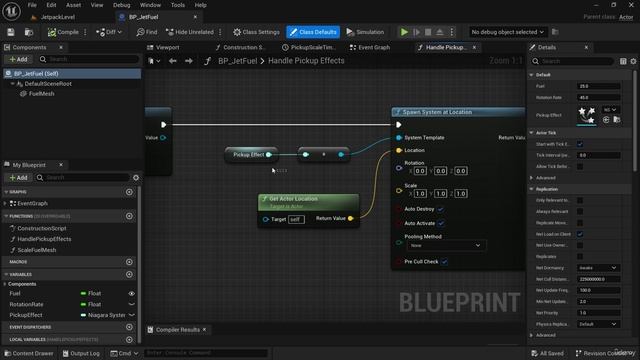Toggle Hide Unrelated nodes
This screenshot has height=360, width=640.
click(190, 32)
